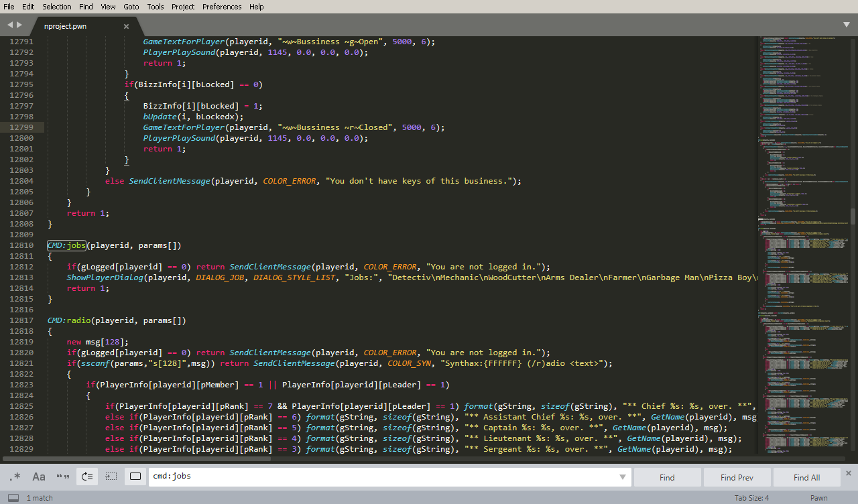Toggle the side bar panel switcher icon
Viewport: 858px width, 504px height.
(13, 498)
